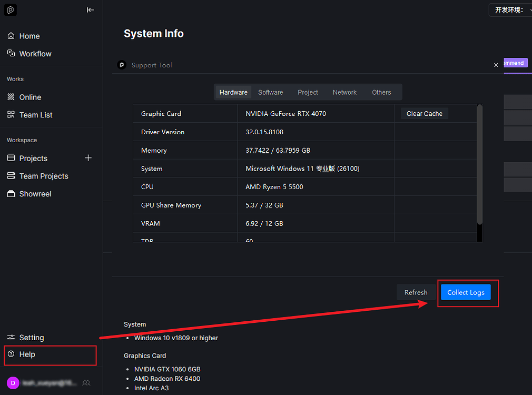Click the Setting sliders icon
532x395 pixels.
click(x=11, y=337)
